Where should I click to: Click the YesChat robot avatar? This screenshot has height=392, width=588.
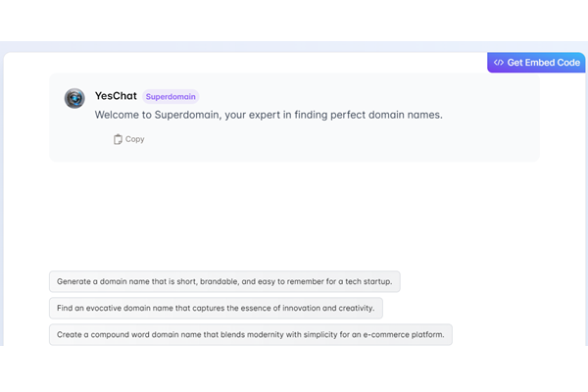(74, 98)
